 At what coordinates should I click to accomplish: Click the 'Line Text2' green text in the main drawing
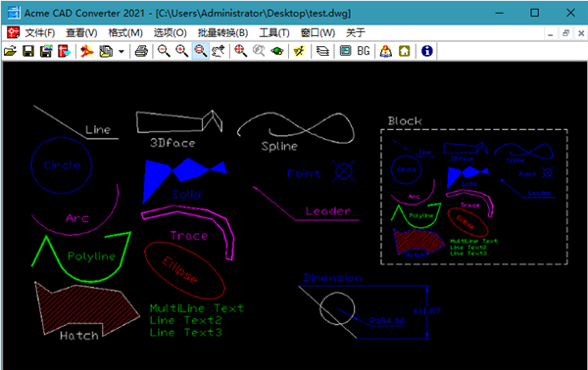click(185, 320)
